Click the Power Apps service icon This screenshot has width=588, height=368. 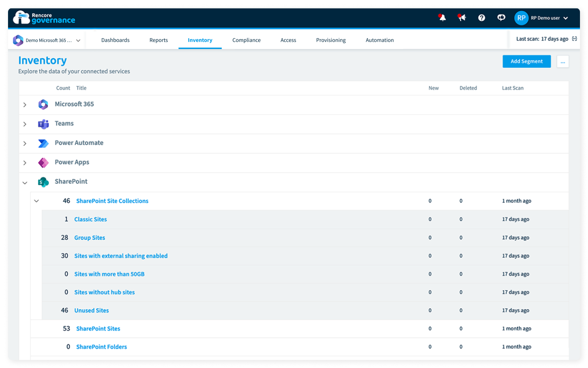pos(43,162)
